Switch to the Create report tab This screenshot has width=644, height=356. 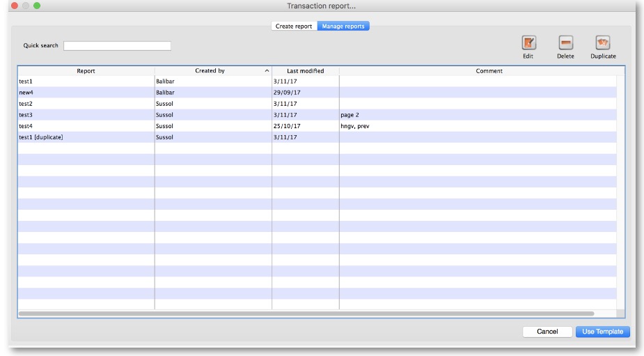pyautogui.click(x=294, y=26)
